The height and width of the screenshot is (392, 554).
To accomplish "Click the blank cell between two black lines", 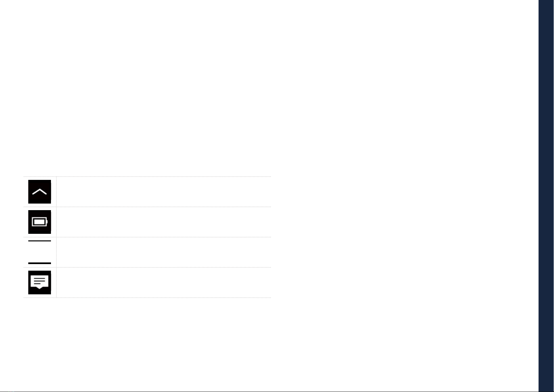I will pyautogui.click(x=39, y=252).
